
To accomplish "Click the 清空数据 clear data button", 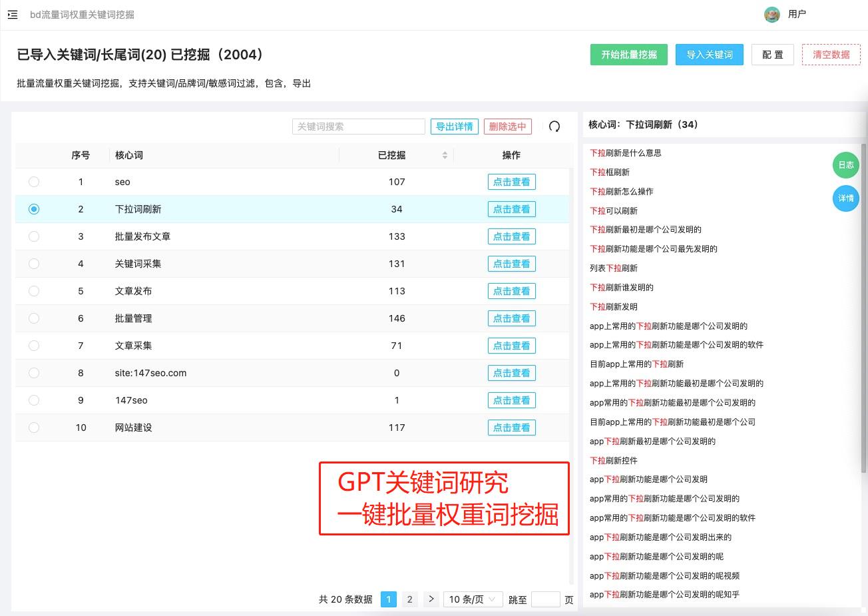I will click(x=831, y=55).
